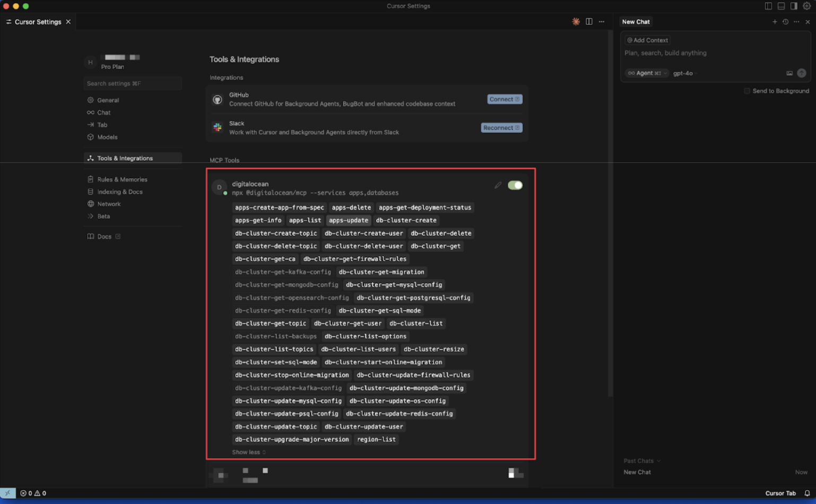
Task: Click the search settings input field
Action: pos(132,83)
